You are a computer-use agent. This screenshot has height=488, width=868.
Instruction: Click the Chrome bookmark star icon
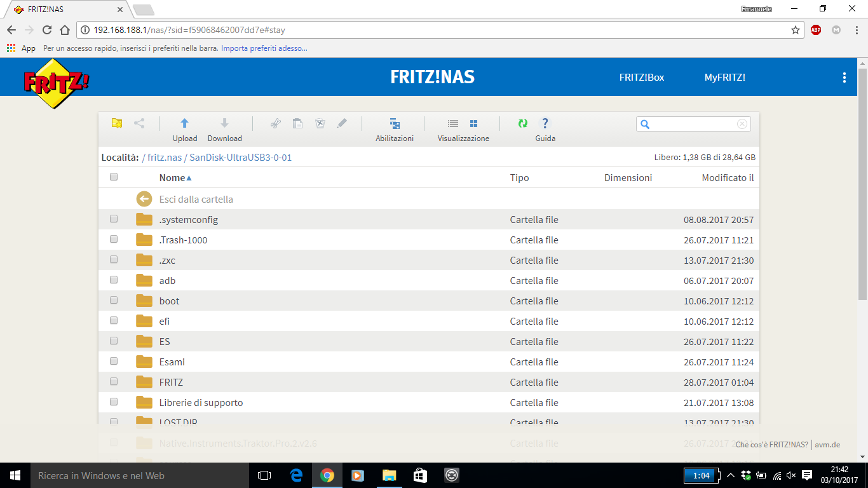coord(795,30)
